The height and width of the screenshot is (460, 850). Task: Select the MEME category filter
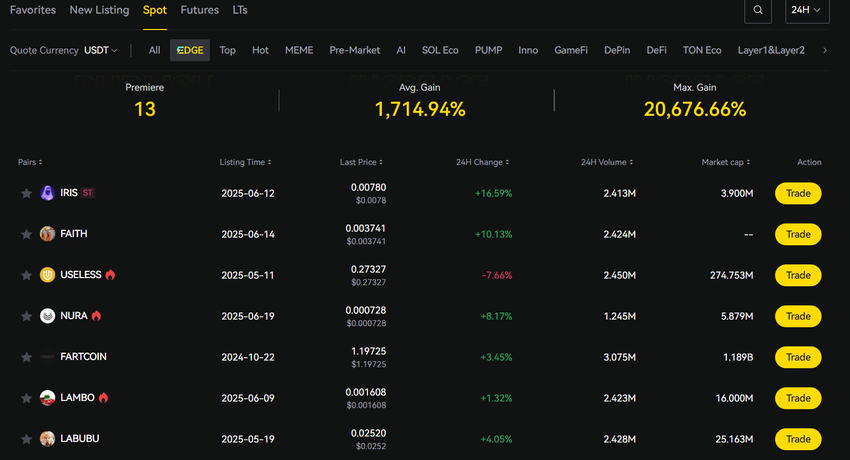point(299,50)
